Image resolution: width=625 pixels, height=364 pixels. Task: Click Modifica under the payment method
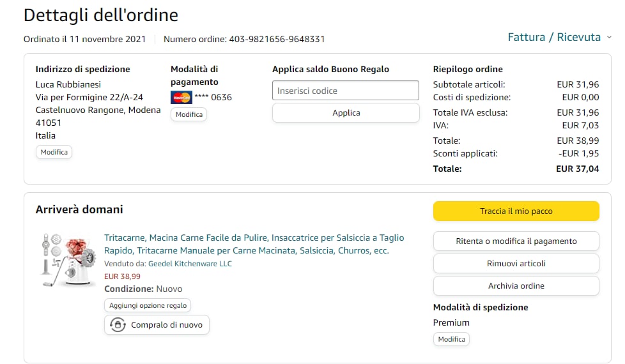pyautogui.click(x=189, y=114)
